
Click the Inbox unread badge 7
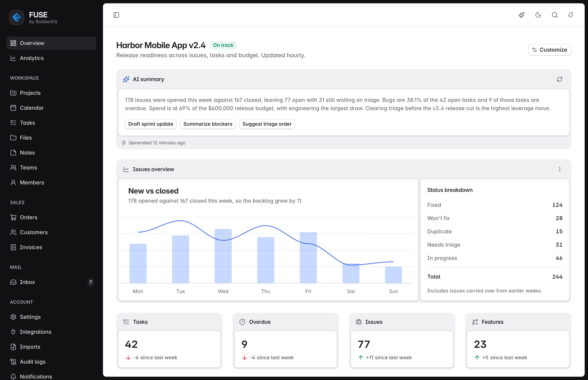point(91,282)
